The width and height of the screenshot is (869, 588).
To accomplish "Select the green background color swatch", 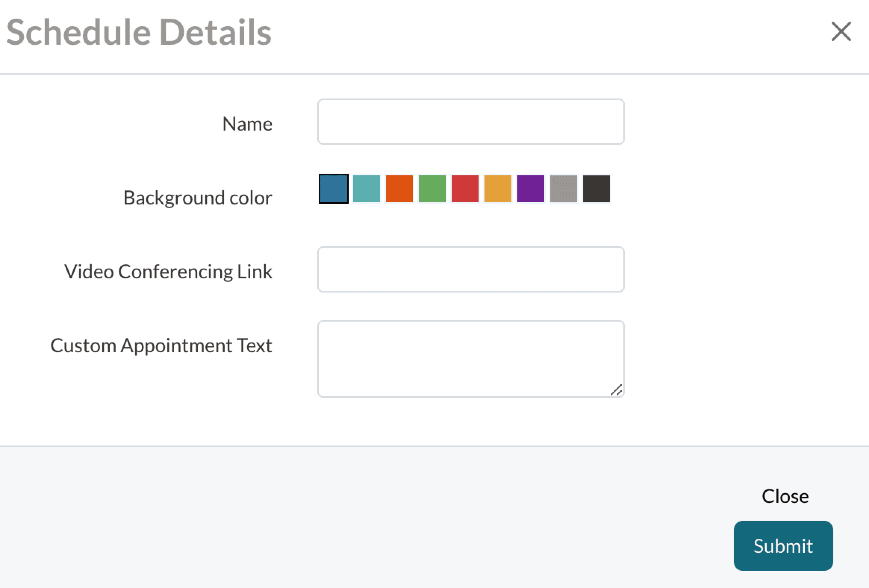I will [432, 189].
